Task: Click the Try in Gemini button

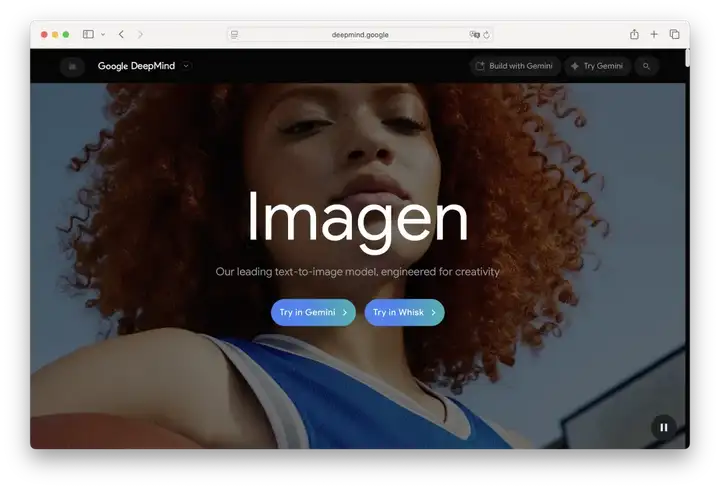Action: pos(313,313)
